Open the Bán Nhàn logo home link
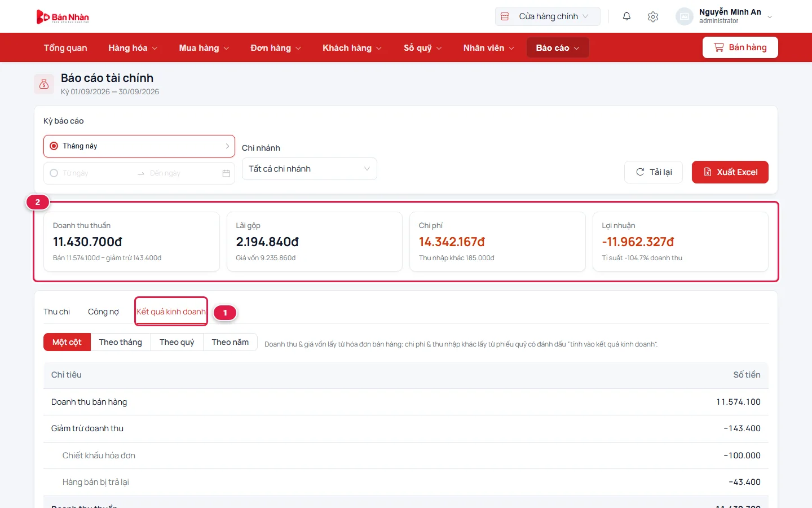This screenshot has height=508, width=812. [x=63, y=17]
